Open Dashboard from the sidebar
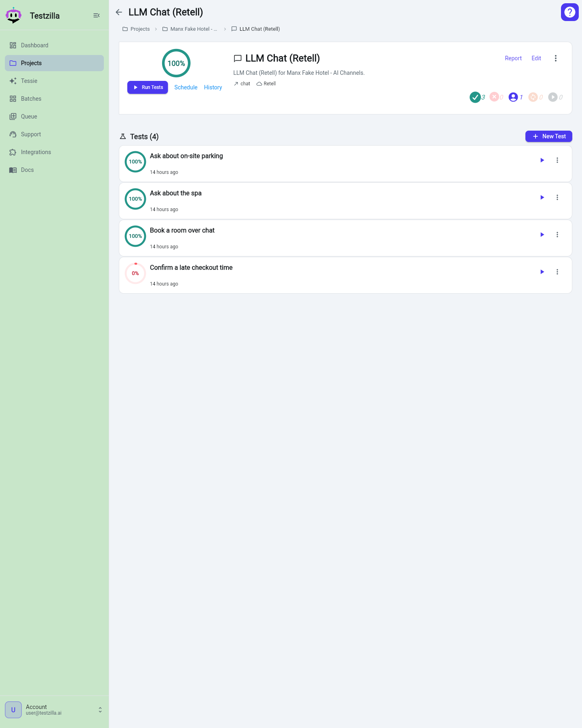 (54, 45)
